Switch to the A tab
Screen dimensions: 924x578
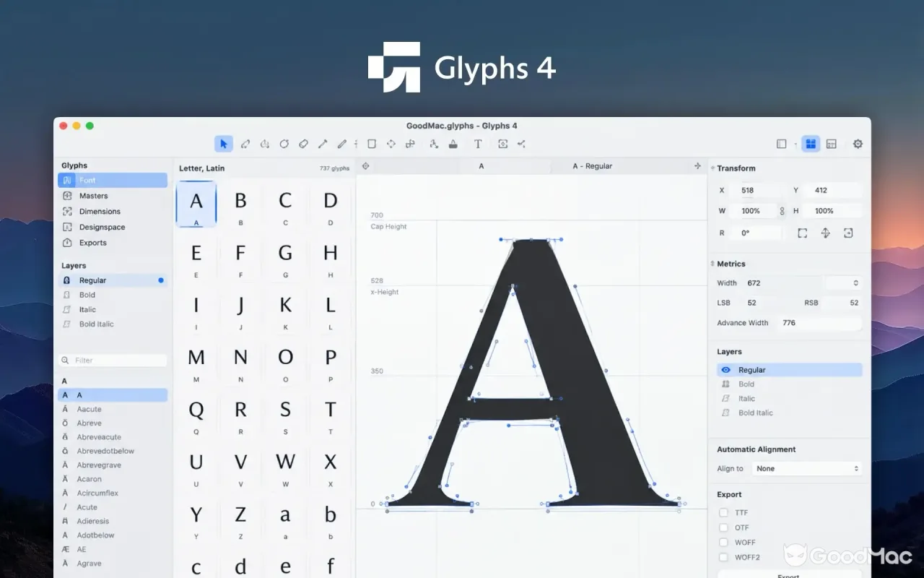tap(481, 166)
